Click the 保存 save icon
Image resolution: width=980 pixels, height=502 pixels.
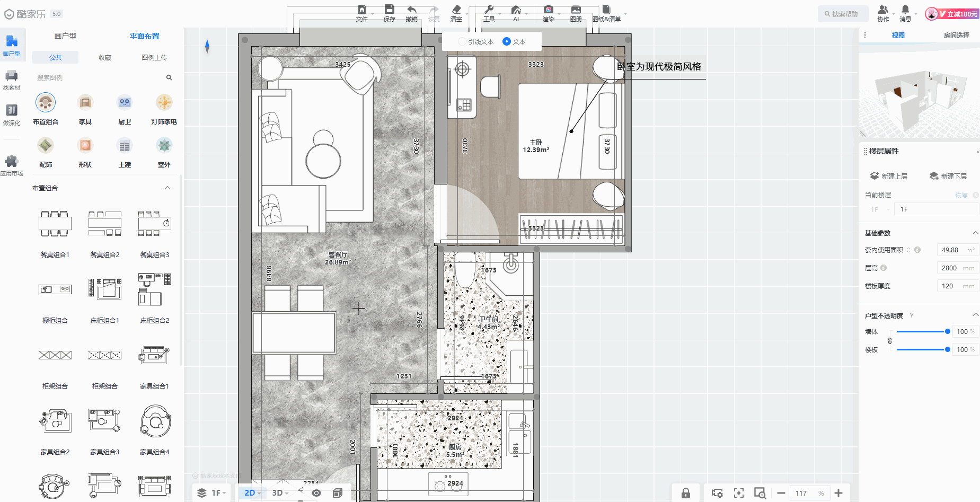coord(389,10)
